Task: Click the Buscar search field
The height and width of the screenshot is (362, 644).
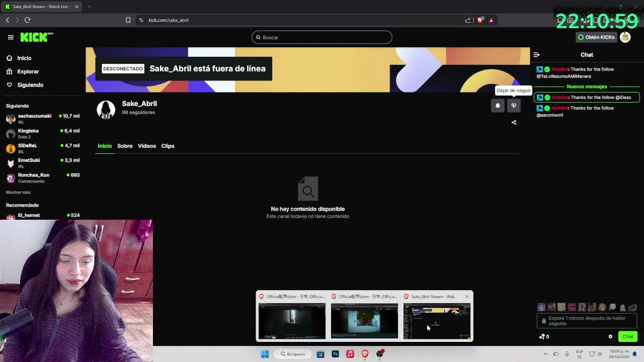Action: tap(322, 37)
